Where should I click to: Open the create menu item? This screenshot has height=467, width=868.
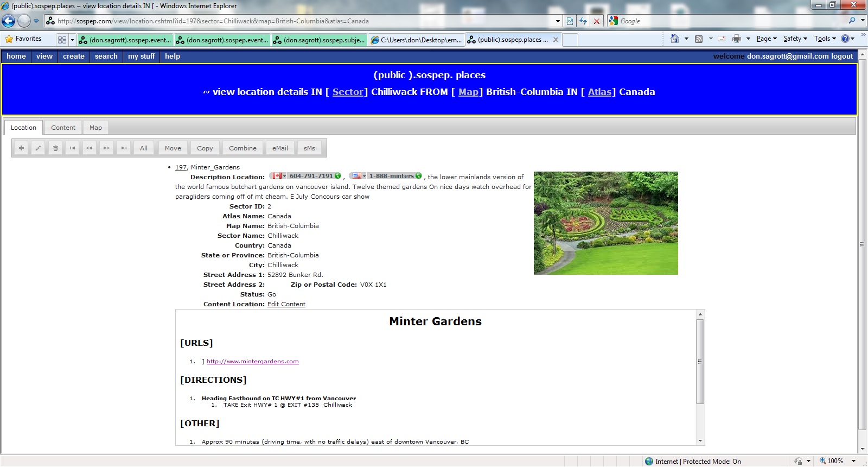point(74,56)
